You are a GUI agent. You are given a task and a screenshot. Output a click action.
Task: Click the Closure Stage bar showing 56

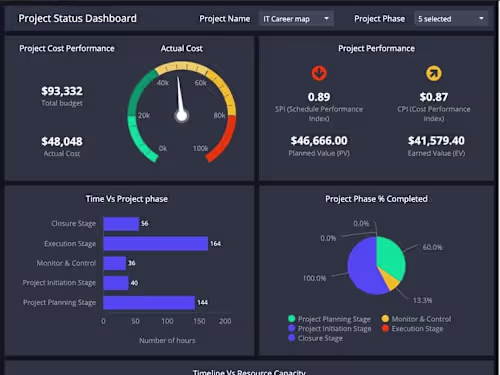pyautogui.click(x=121, y=224)
